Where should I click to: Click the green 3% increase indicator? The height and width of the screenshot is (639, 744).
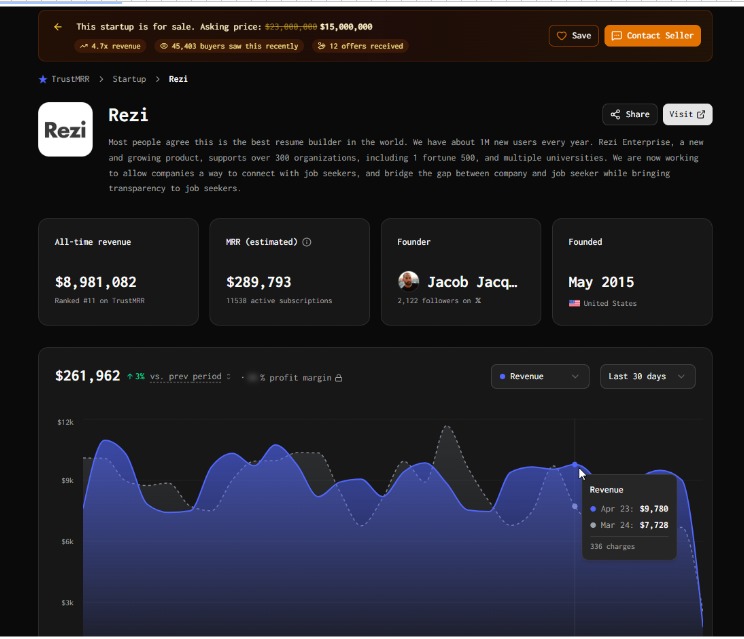pyautogui.click(x=136, y=377)
